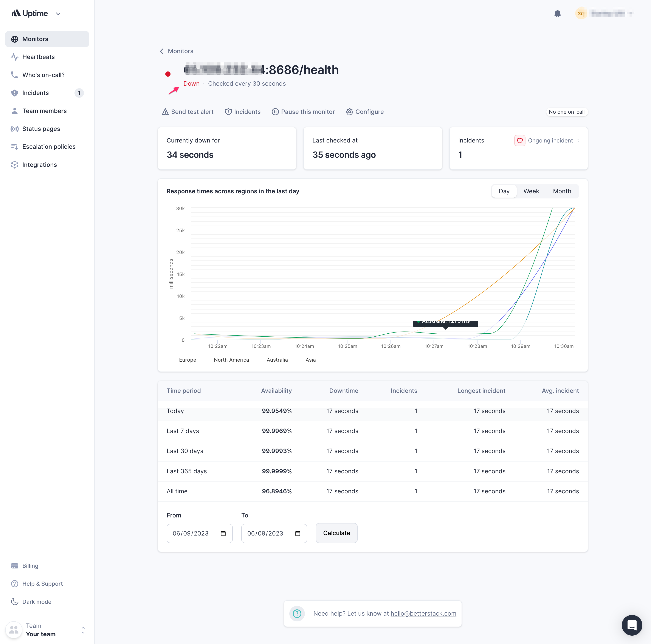Open the Ongoing incident link

[550, 141]
